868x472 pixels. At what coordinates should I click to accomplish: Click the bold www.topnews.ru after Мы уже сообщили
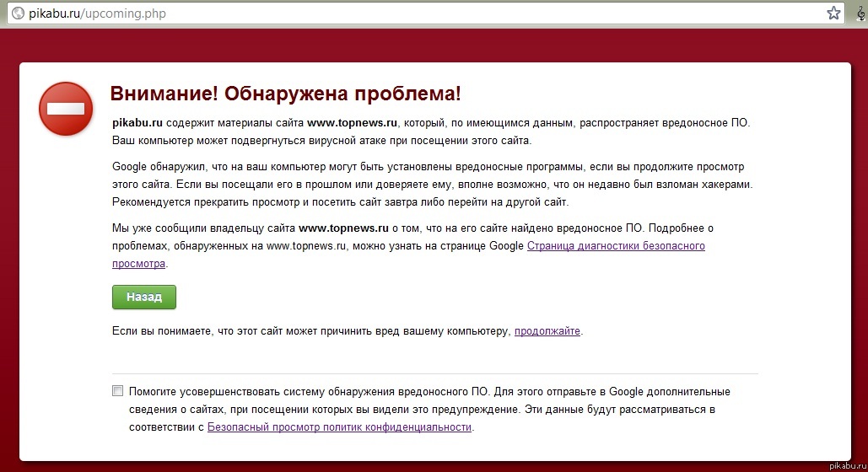click(x=343, y=228)
